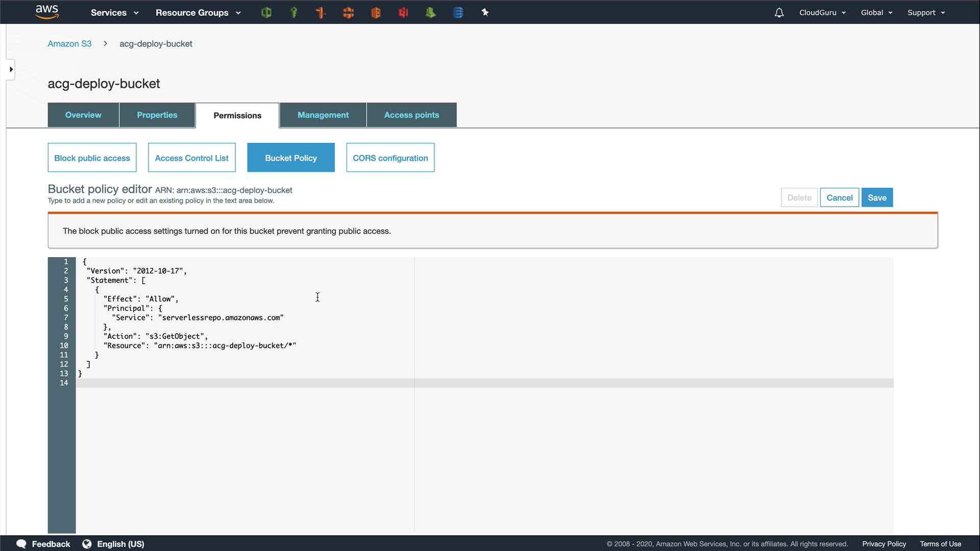The height and width of the screenshot is (551, 980).
Task: Open CORS configuration section
Action: pyautogui.click(x=390, y=158)
